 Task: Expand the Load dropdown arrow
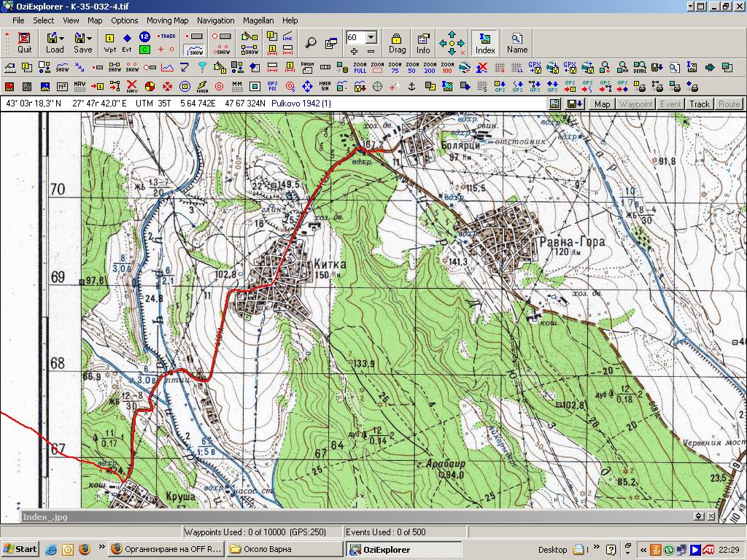pos(62,38)
